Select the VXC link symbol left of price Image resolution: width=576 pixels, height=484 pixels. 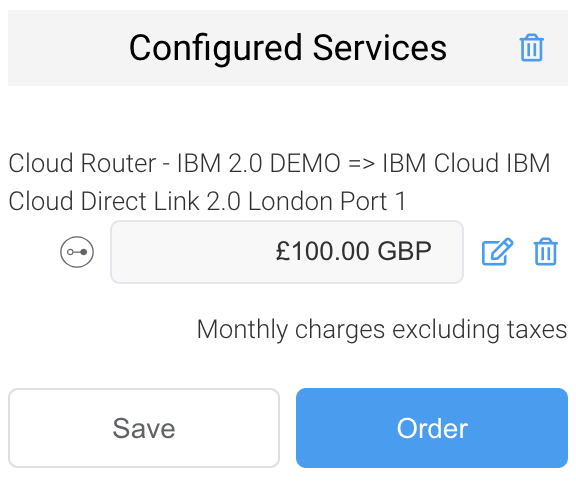pos(77,252)
